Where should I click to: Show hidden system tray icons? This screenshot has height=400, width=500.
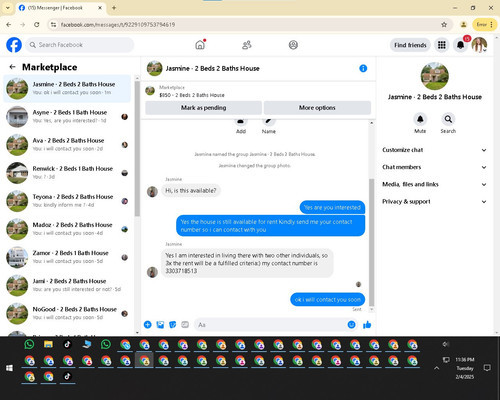pos(436,368)
